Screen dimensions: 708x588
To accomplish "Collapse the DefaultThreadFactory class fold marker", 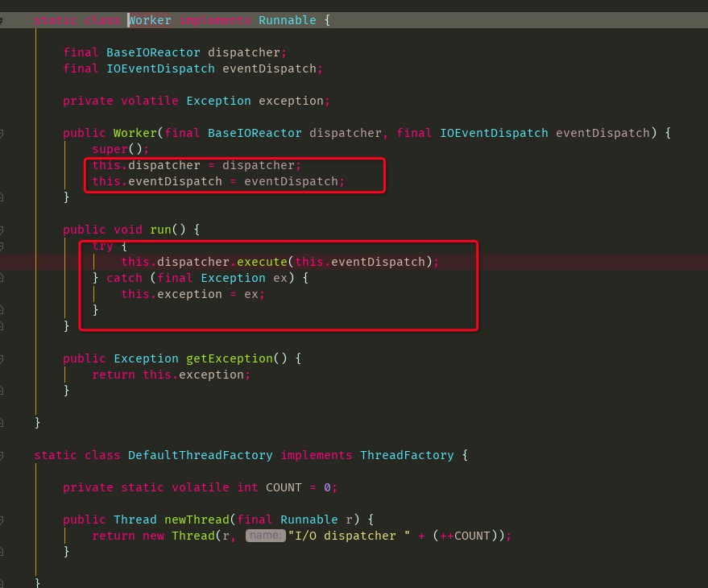I will [2, 456].
